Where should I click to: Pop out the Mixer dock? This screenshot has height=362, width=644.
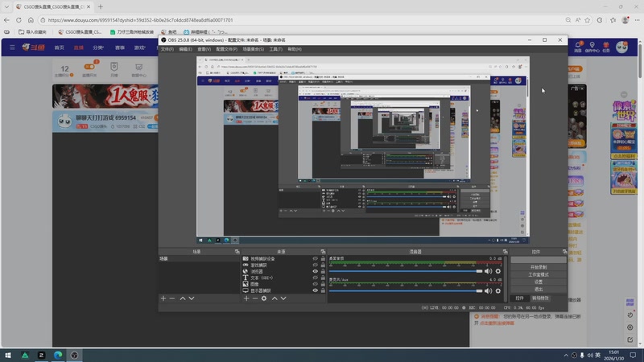pyautogui.click(x=506, y=252)
